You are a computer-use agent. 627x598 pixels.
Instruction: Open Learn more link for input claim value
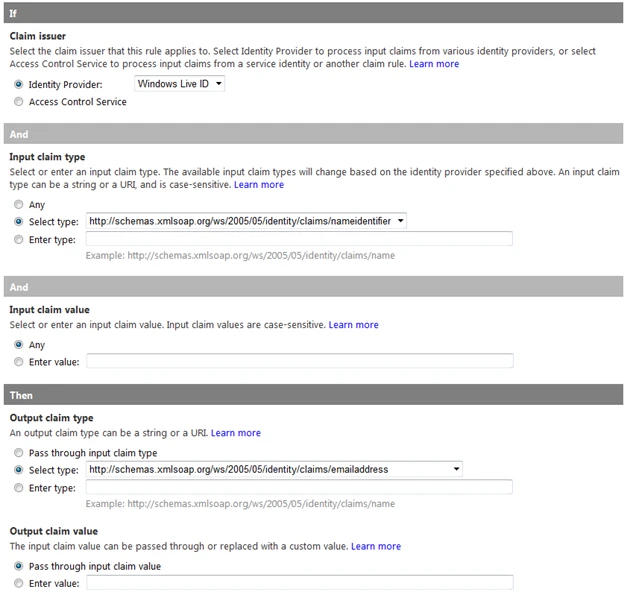[353, 325]
